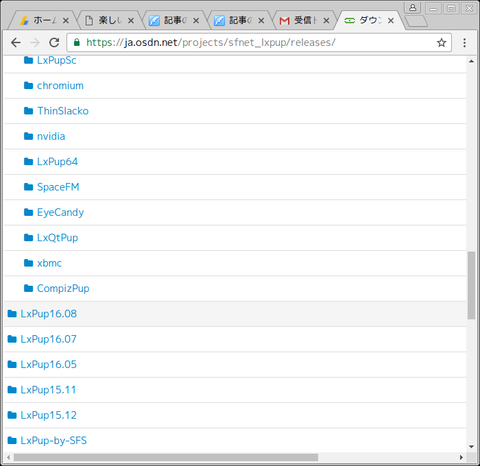Expand the LxPup16.05 release folder

[x=49, y=364]
